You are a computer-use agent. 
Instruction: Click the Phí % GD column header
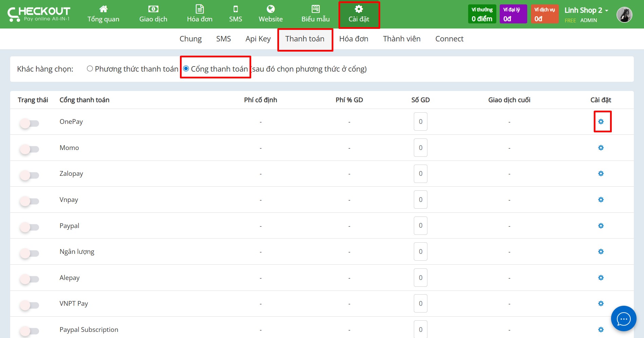click(x=349, y=100)
